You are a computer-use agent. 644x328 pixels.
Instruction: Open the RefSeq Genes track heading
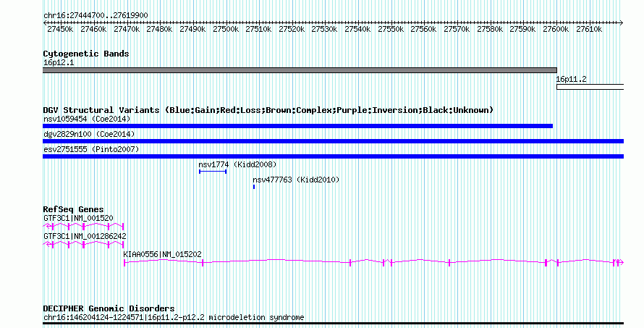pyautogui.click(x=73, y=209)
